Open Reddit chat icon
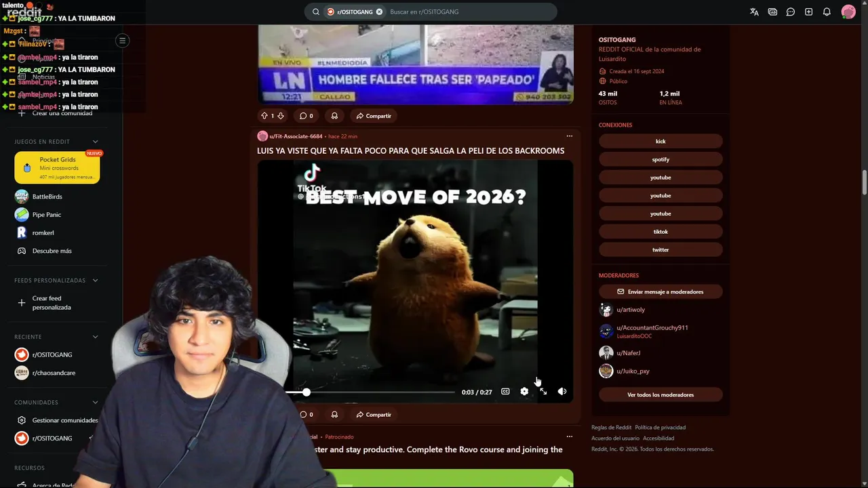This screenshot has height=488, width=868. click(x=791, y=12)
